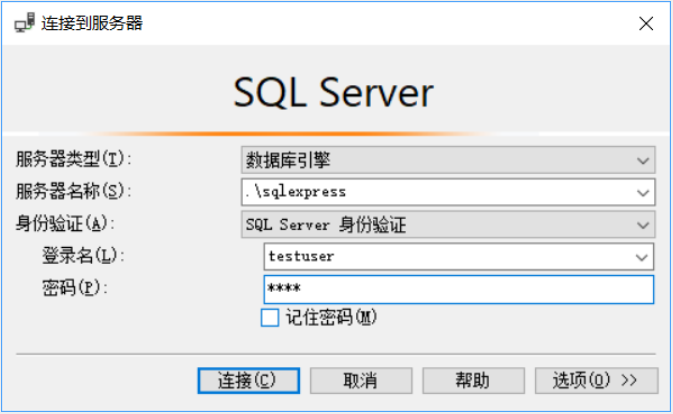The height and width of the screenshot is (414, 673).
Task: Open the 服务器名称 dropdown arrow
Action: [x=643, y=193]
